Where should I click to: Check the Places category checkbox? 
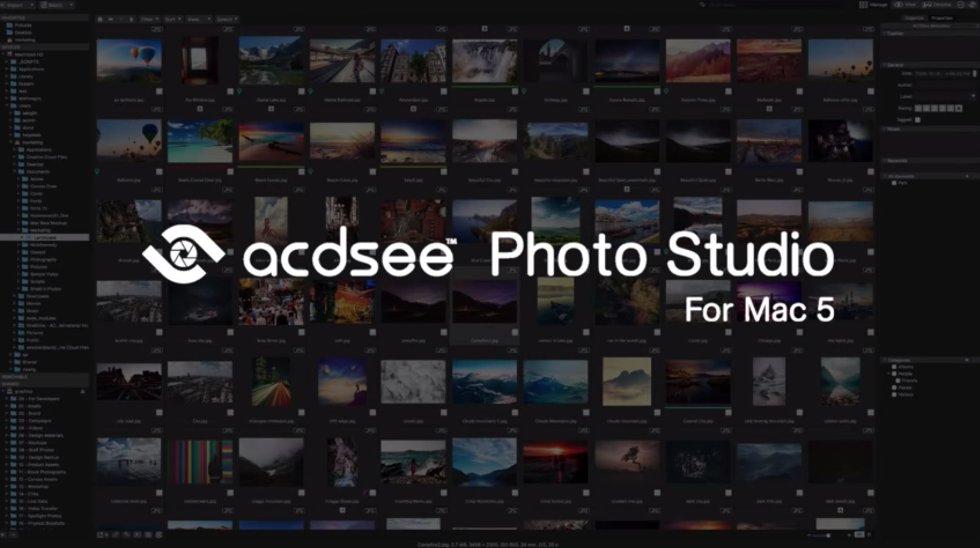click(894, 388)
